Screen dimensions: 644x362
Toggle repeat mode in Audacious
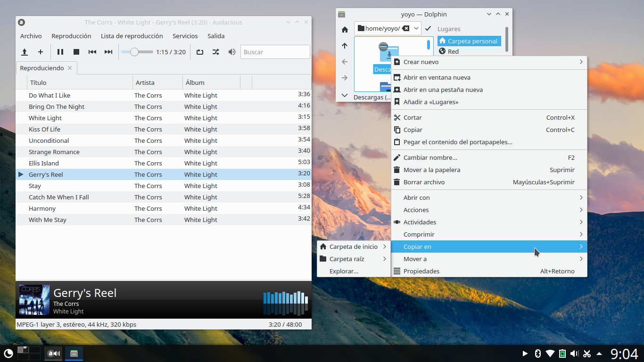(x=200, y=52)
